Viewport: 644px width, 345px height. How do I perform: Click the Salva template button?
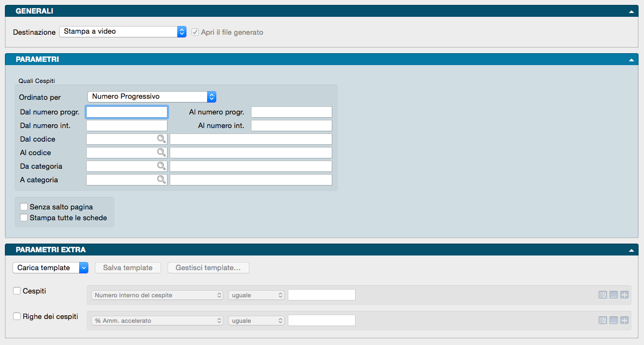[x=128, y=267]
